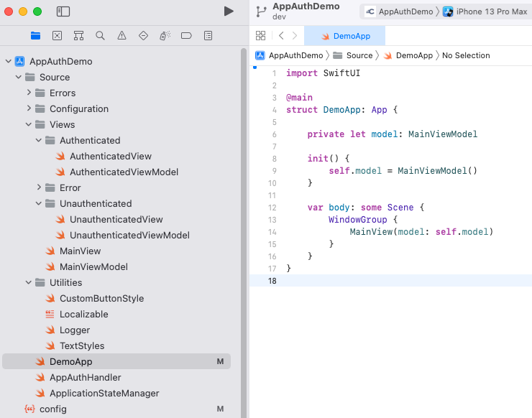This screenshot has width=532, height=418.
Task: Click the project icon beside AppAuthDemo root
Action: [19, 61]
